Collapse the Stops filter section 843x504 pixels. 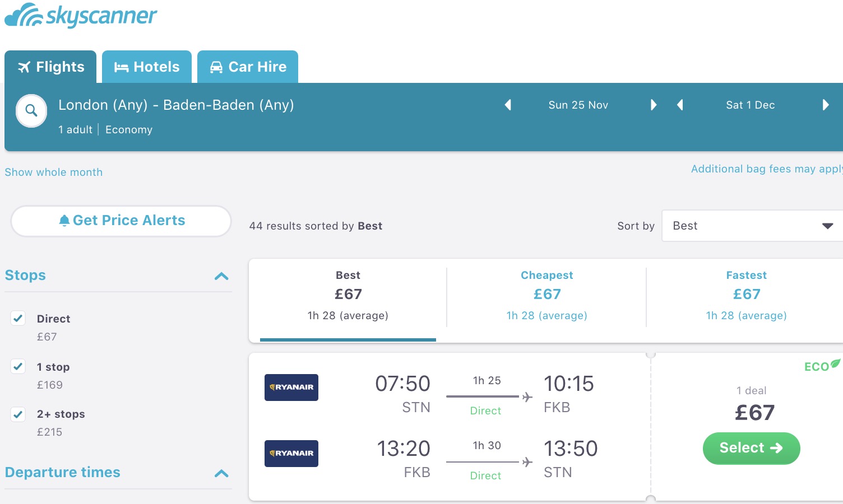222,276
